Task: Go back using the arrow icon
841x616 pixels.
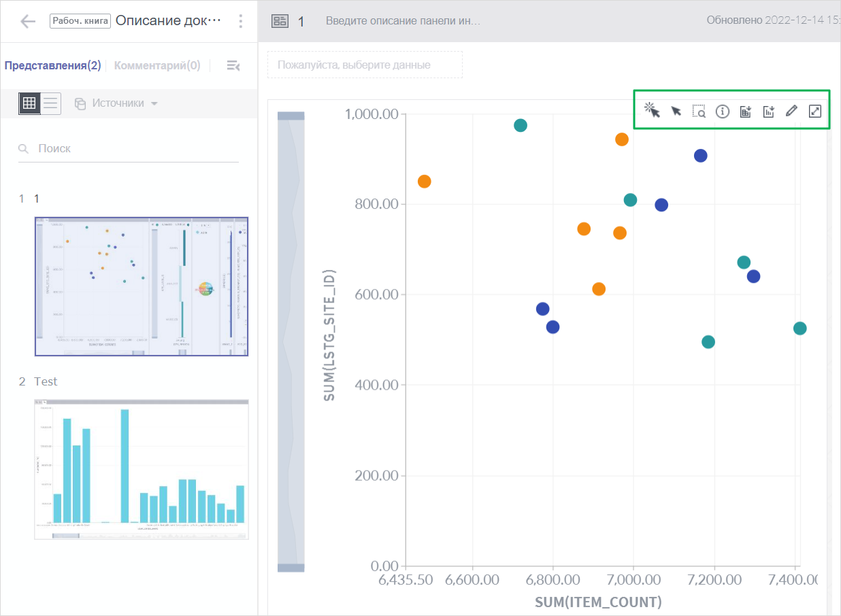Action: pyautogui.click(x=27, y=21)
